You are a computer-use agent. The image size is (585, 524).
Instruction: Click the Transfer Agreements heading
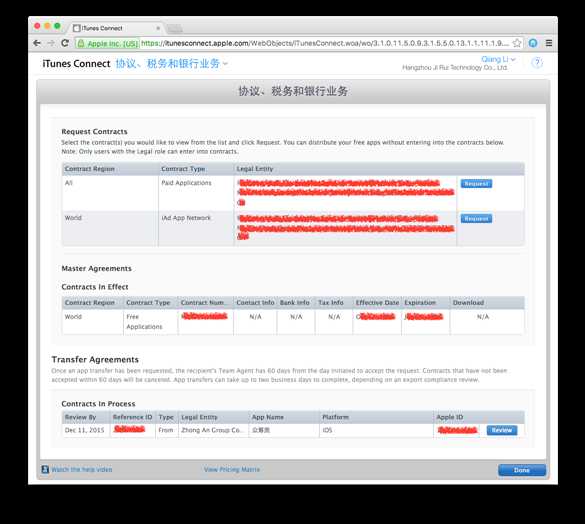tap(95, 359)
